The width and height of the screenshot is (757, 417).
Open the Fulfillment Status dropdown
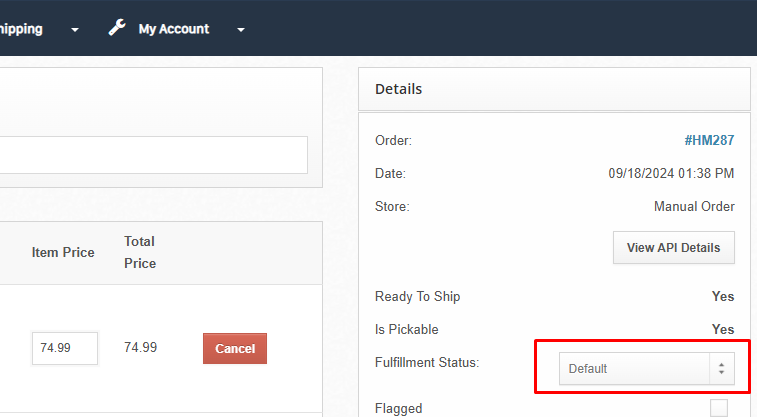click(x=634, y=368)
